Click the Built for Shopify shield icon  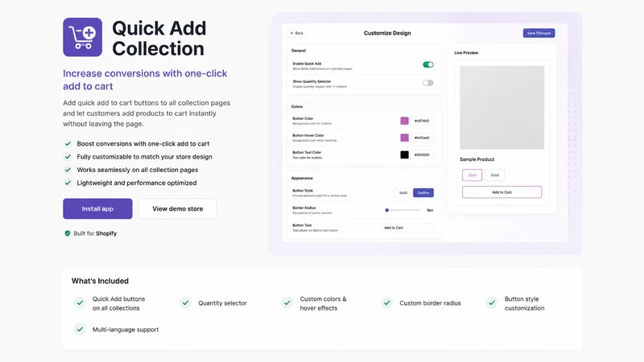(68, 233)
